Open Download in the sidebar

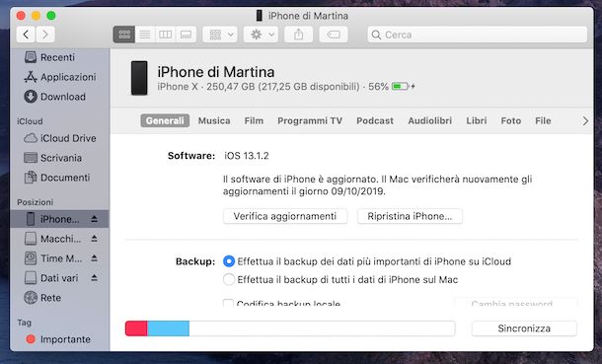[55, 97]
